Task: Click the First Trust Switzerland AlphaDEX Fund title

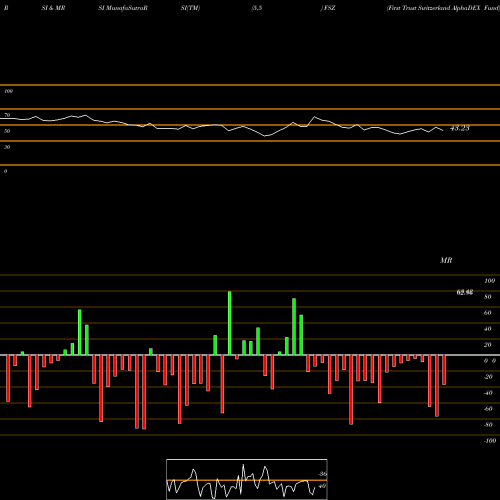Action: click(x=443, y=8)
